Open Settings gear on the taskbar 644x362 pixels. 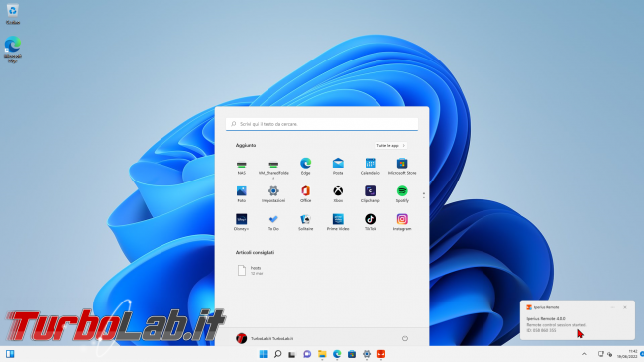[367, 354]
